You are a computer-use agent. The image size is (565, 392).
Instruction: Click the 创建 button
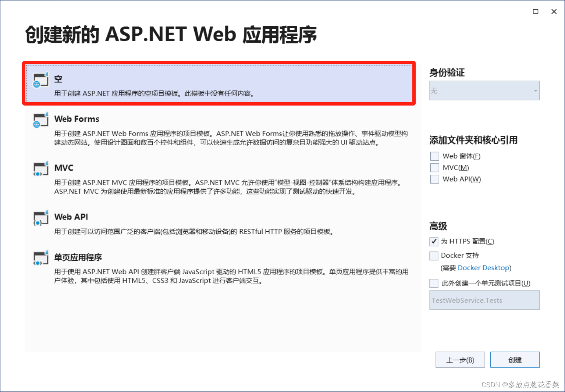[x=515, y=360]
